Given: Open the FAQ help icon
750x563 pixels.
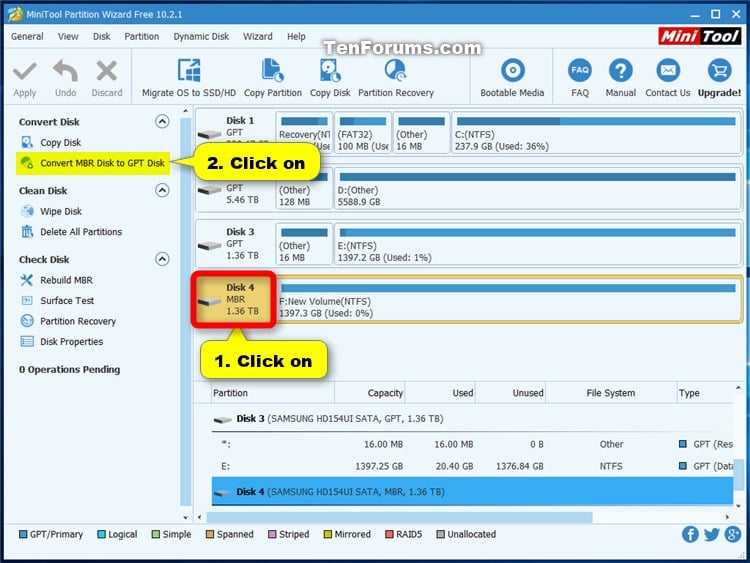Looking at the screenshot, I should (580, 70).
